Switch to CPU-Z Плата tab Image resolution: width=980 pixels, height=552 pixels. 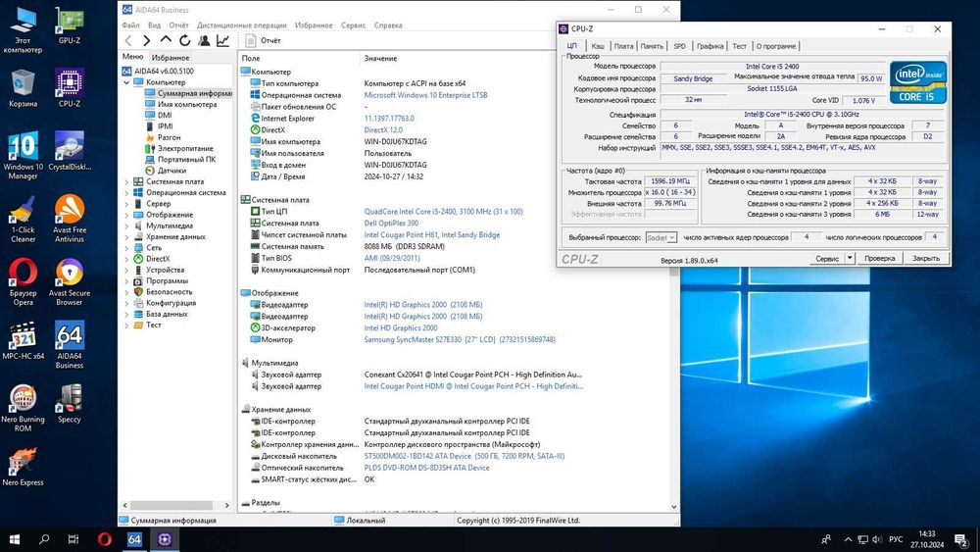(623, 46)
